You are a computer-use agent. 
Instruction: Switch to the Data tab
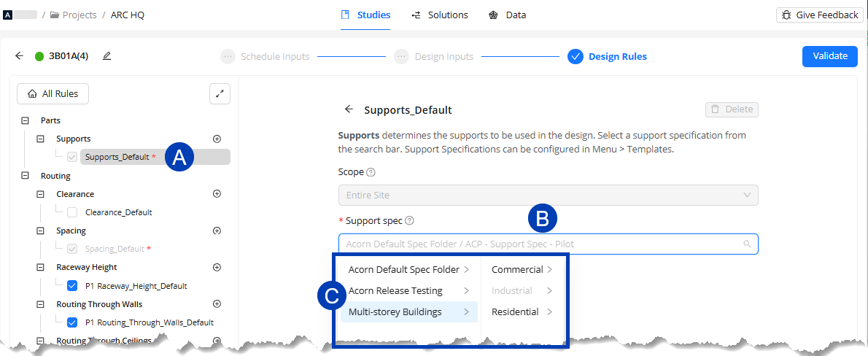(x=508, y=15)
